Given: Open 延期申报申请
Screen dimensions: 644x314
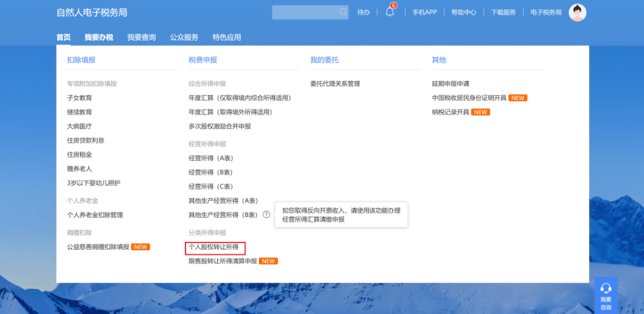Looking at the screenshot, I should (451, 84).
